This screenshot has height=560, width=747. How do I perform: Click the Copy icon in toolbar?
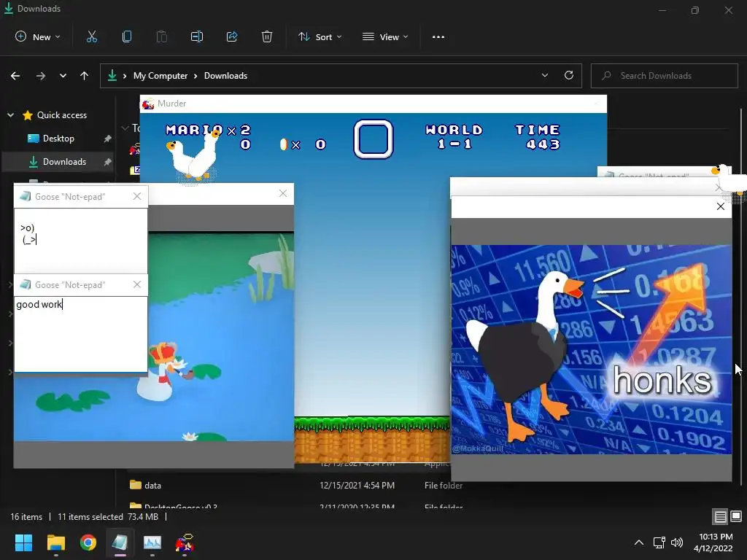pyautogui.click(x=127, y=36)
